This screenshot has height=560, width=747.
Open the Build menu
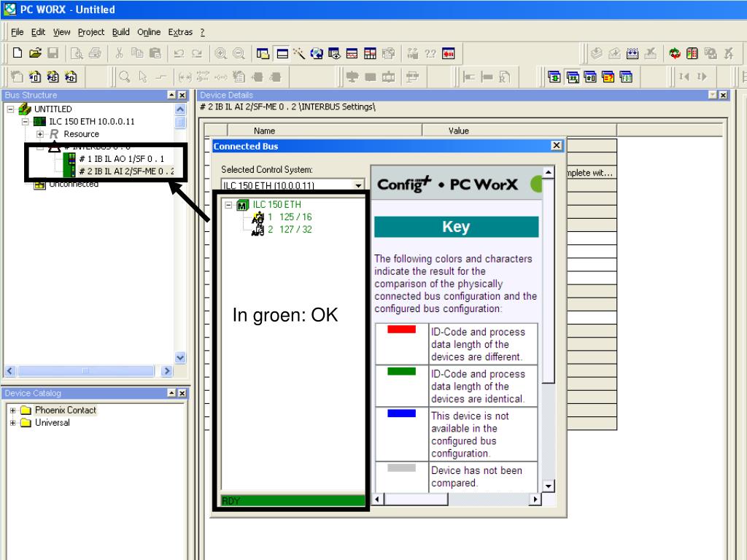[121, 32]
